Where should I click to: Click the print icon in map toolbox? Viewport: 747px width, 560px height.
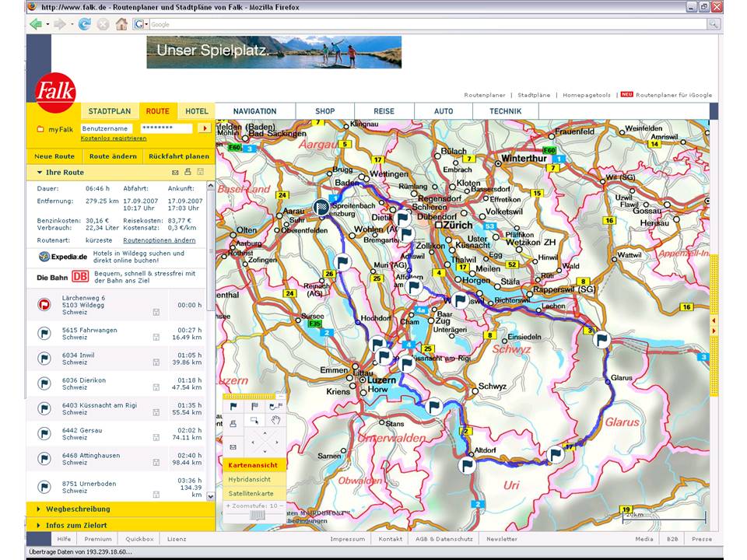pyautogui.click(x=233, y=422)
